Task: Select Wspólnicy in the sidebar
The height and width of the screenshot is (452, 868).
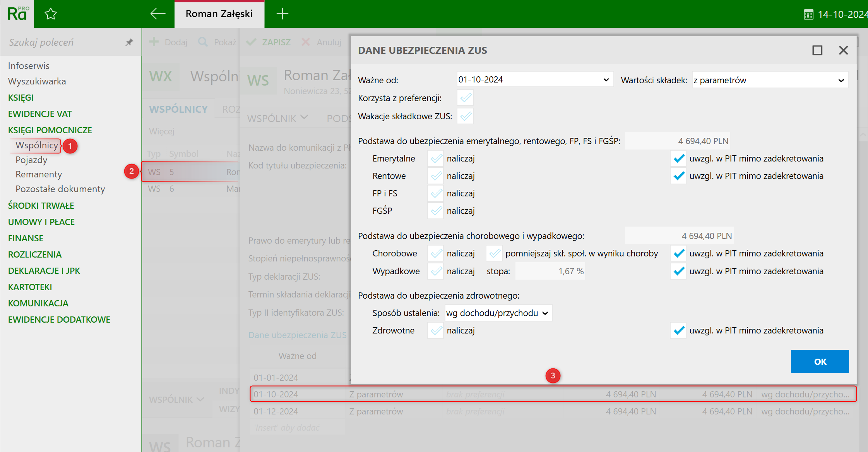Action: tap(37, 145)
